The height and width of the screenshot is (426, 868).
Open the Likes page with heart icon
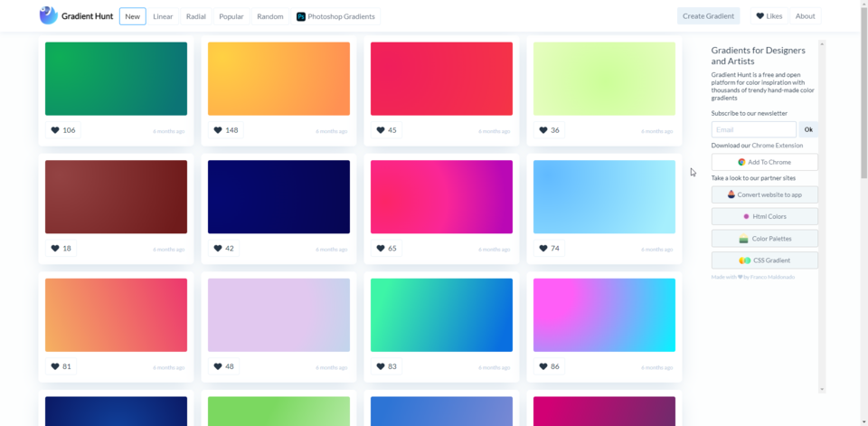pyautogui.click(x=769, y=16)
